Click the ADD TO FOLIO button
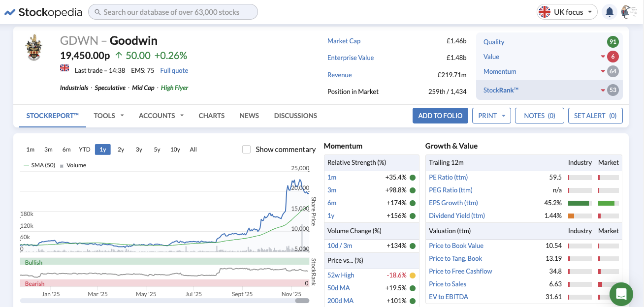The width and height of the screenshot is (644, 307). click(440, 116)
